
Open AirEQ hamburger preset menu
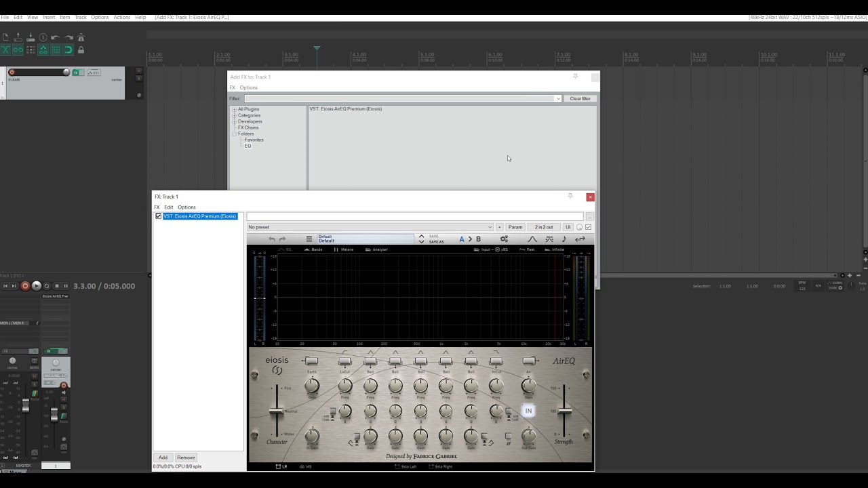click(x=309, y=239)
